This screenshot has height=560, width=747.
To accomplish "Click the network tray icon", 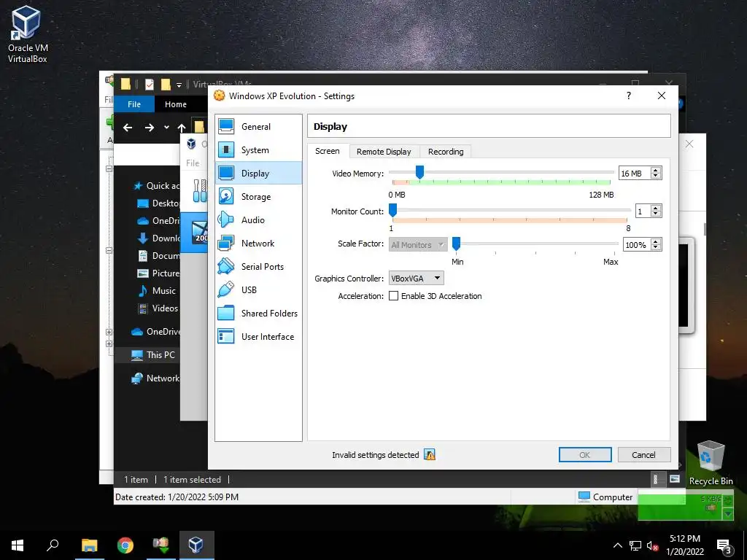I will tap(635, 545).
